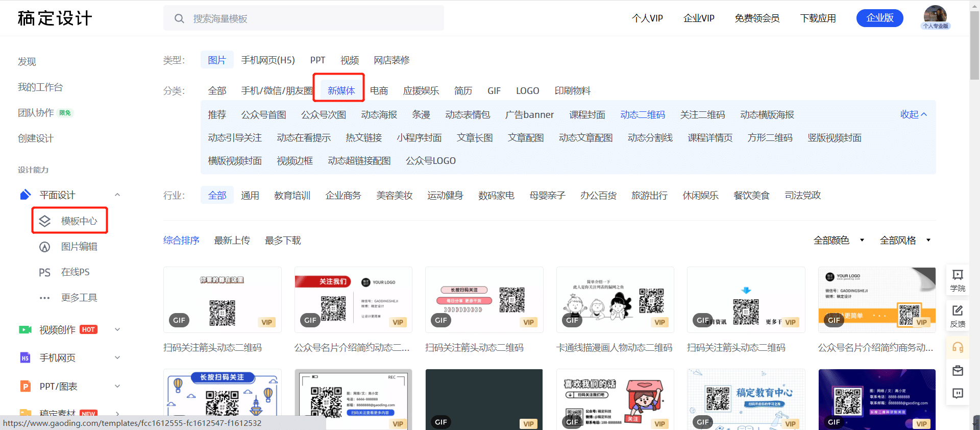Click the 个人VIP link

(x=647, y=18)
